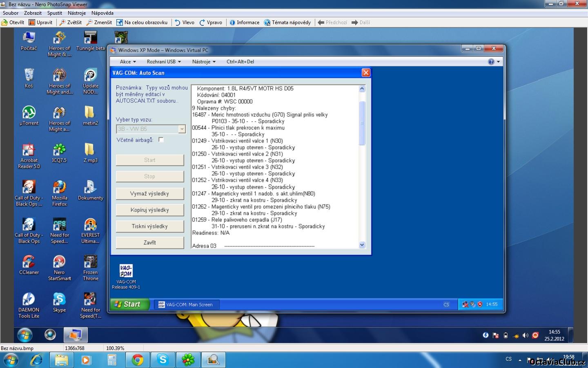Open the Soubor menu

tap(11, 13)
